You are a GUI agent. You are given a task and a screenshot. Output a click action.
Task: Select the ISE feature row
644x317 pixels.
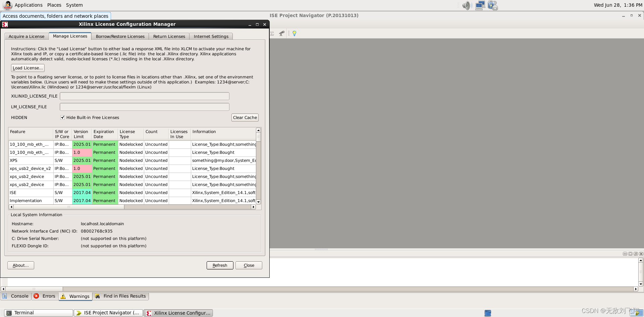pyautogui.click(x=132, y=193)
